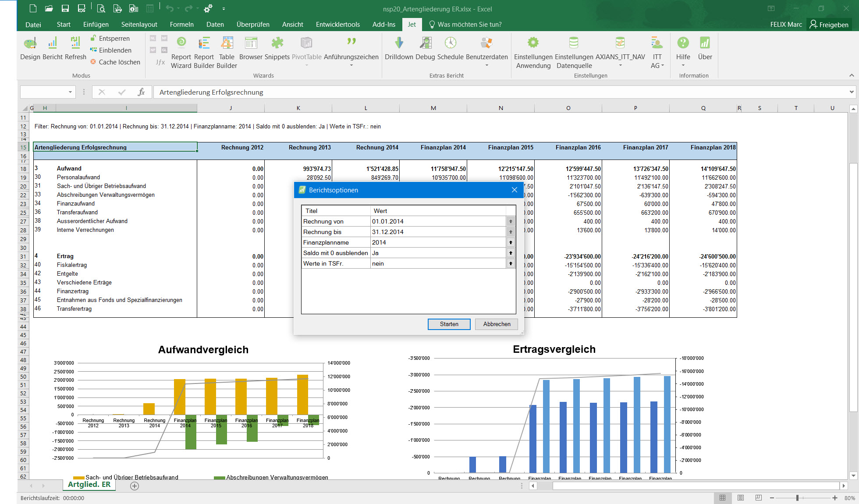This screenshot has height=504, width=859.
Task: Expand the formula bar
Action: coord(852,92)
